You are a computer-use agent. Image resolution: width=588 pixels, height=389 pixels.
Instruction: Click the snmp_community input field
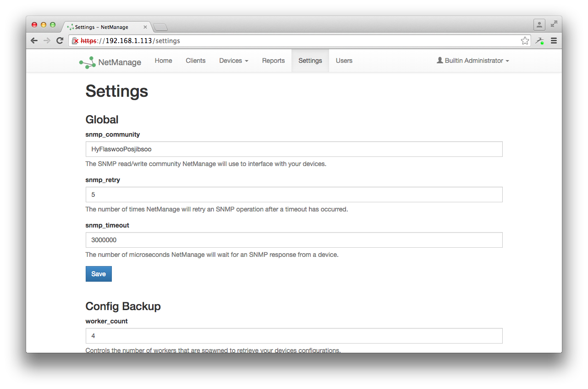[294, 149]
